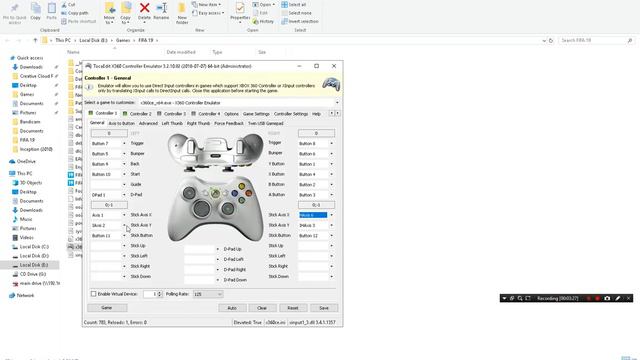Open Axis to Button sub-tab

pyautogui.click(x=121, y=123)
